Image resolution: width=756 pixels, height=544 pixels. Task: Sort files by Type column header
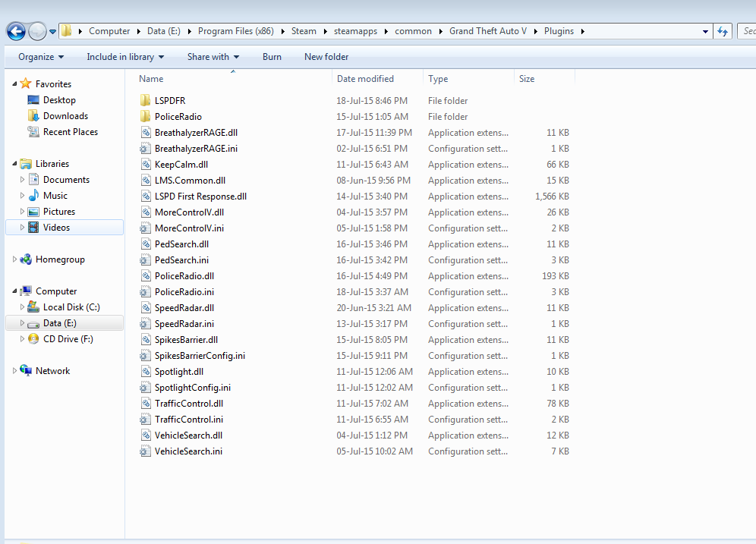[x=468, y=79]
